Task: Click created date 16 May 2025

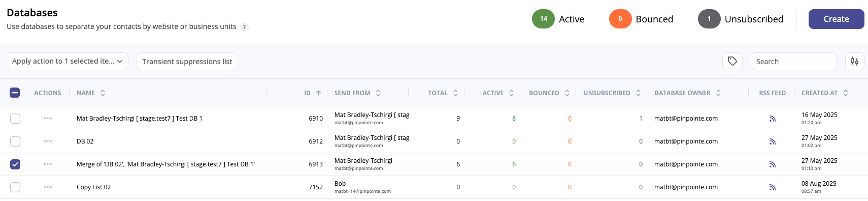Action: click(819, 115)
